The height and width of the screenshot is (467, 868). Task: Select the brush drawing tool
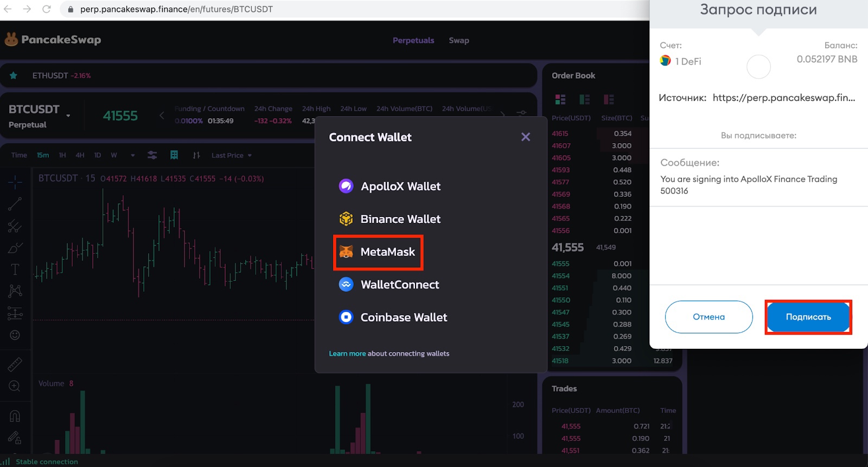[x=15, y=248]
